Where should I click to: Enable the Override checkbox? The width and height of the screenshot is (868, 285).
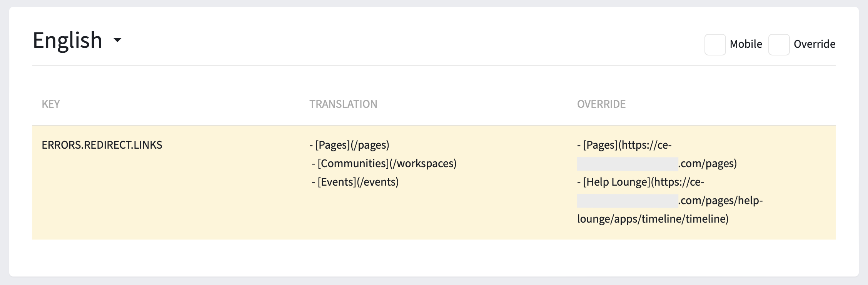[x=779, y=44]
